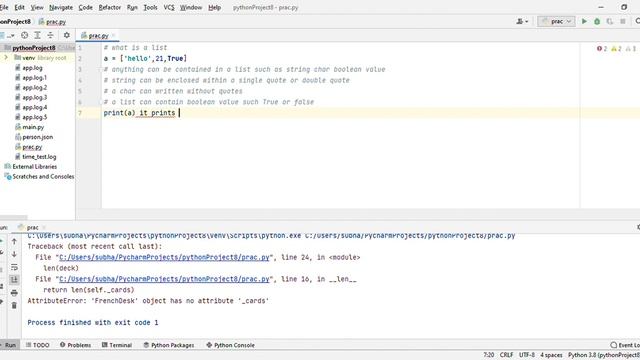Open the Problems tool window tab
640x360 pixels.
tap(76, 345)
